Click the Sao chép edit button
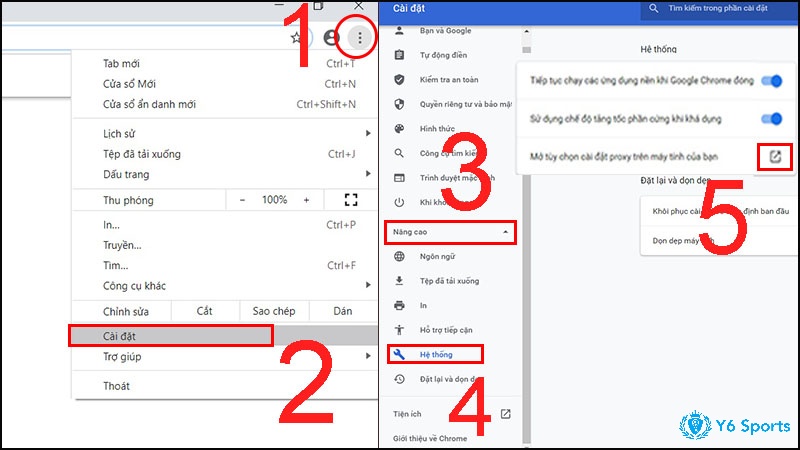 274,311
